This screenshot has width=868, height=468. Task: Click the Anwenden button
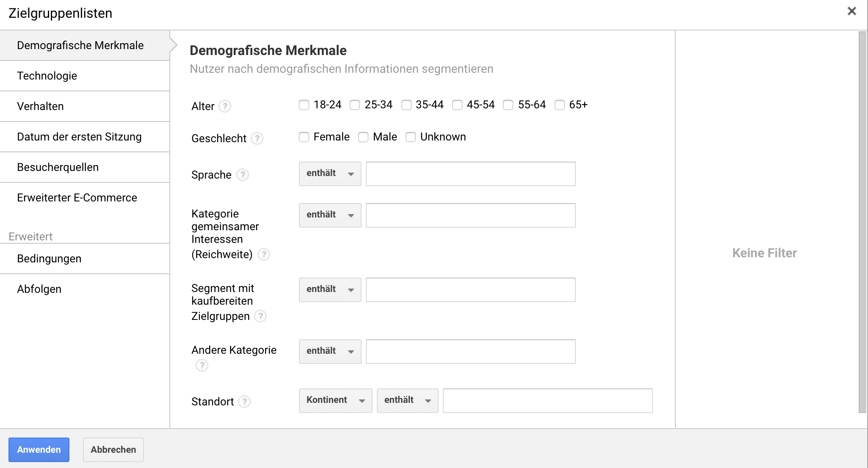(x=39, y=450)
